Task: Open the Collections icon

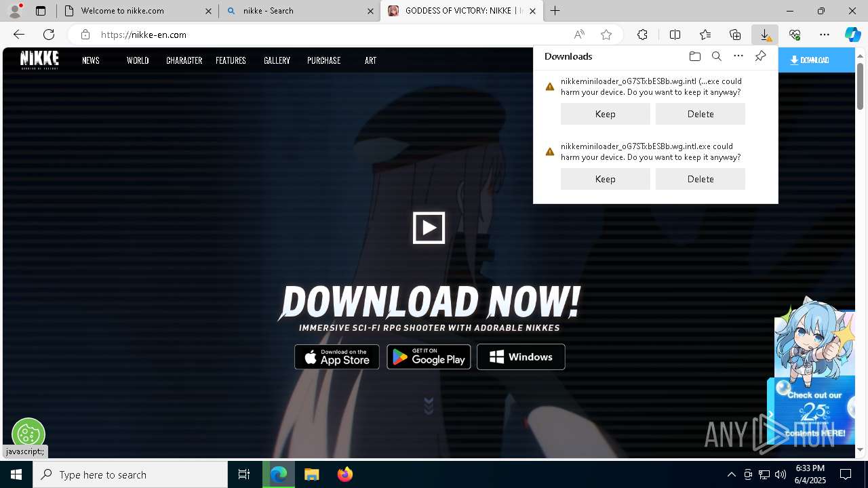Action: coord(735,35)
